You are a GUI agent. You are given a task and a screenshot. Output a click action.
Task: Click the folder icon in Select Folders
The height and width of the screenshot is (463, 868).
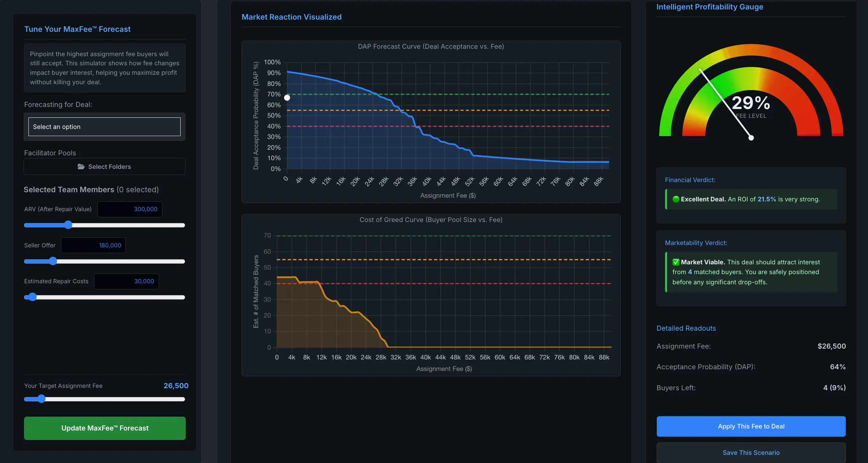pyautogui.click(x=81, y=167)
